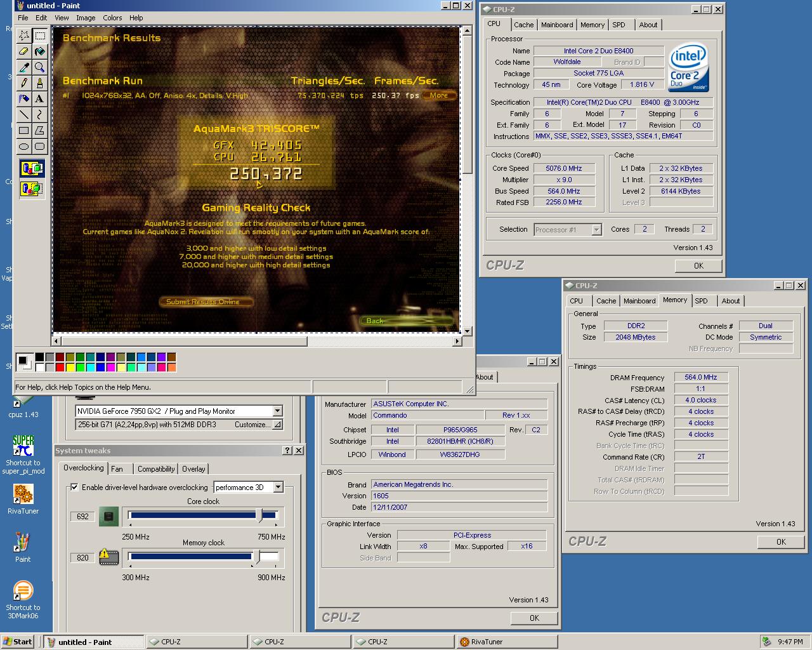812x650 pixels.
Task: Select the transparent selection mode option
Action: (32, 189)
